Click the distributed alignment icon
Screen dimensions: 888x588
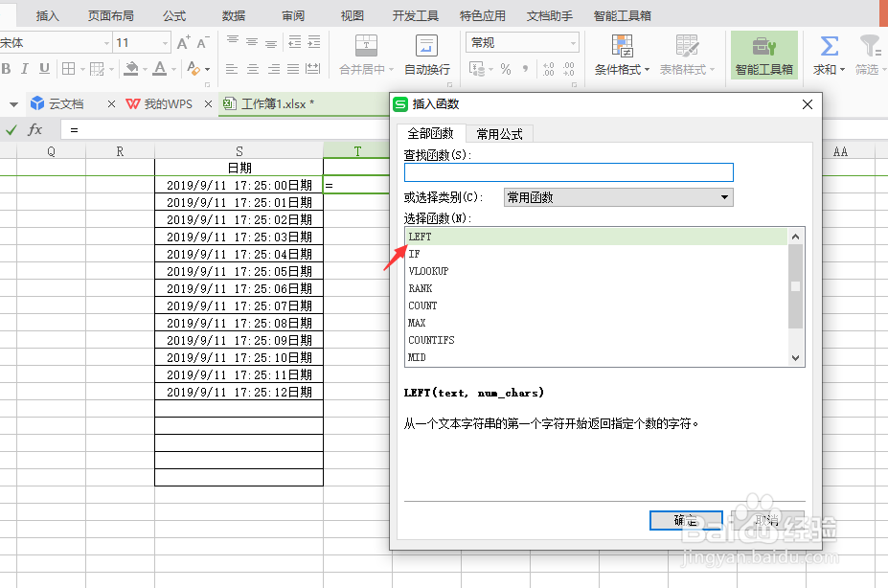tap(312, 69)
